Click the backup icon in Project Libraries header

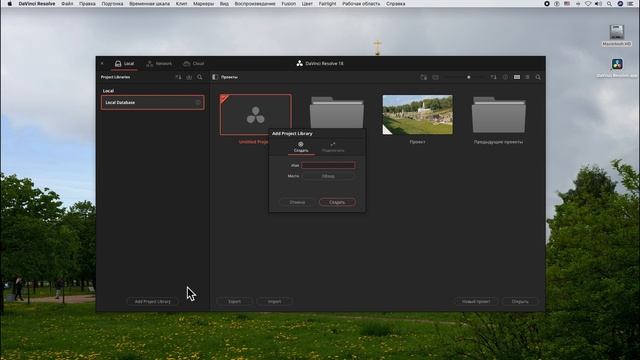[x=189, y=77]
